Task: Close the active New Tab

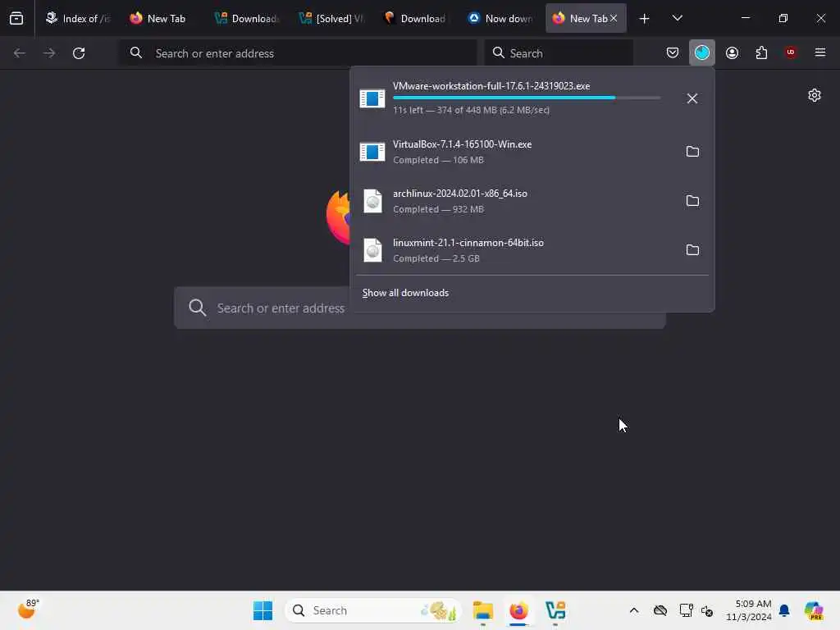Action: (614, 18)
